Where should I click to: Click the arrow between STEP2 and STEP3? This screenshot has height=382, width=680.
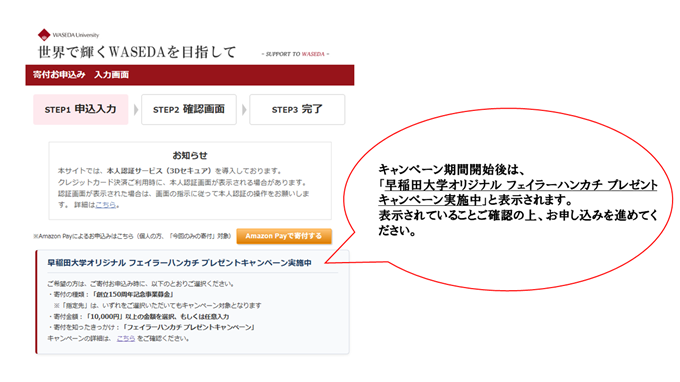pos(244,110)
